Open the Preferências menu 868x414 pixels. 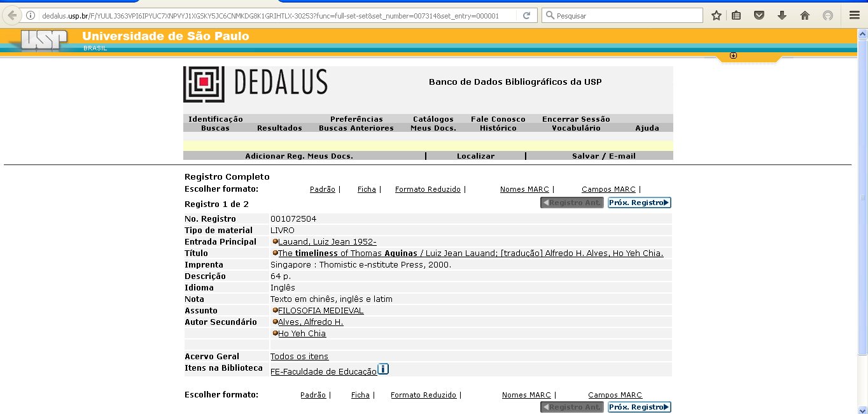[x=356, y=119]
